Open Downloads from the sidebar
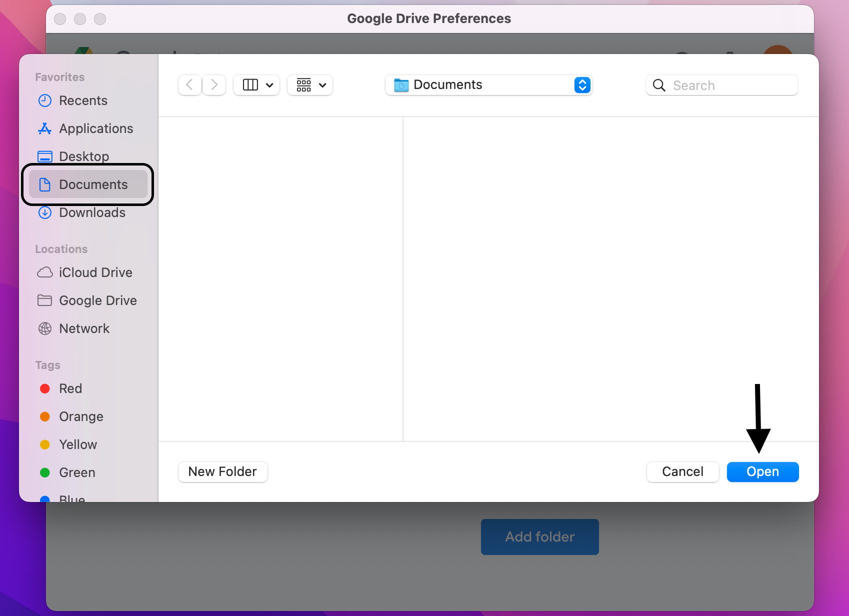This screenshot has width=849, height=616. 88,212
